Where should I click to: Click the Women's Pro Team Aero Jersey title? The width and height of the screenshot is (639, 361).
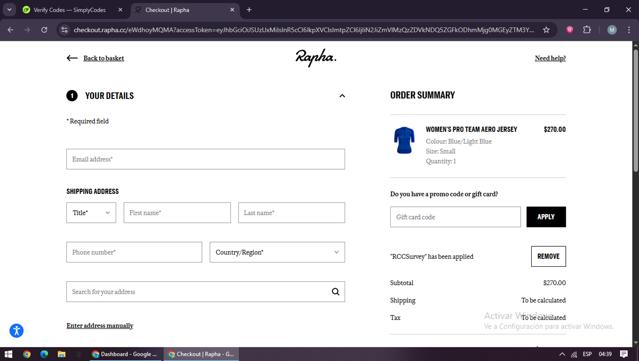pyautogui.click(x=471, y=129)
